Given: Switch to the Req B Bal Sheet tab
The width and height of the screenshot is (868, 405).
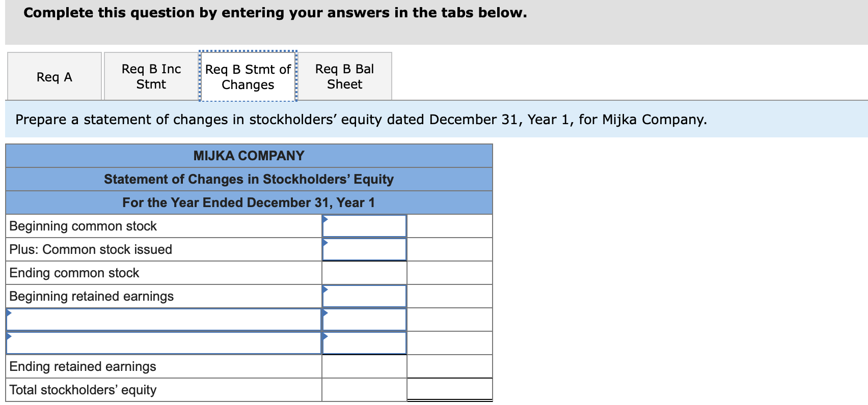Looking at the screenshot, I should [x=344, y=76].
